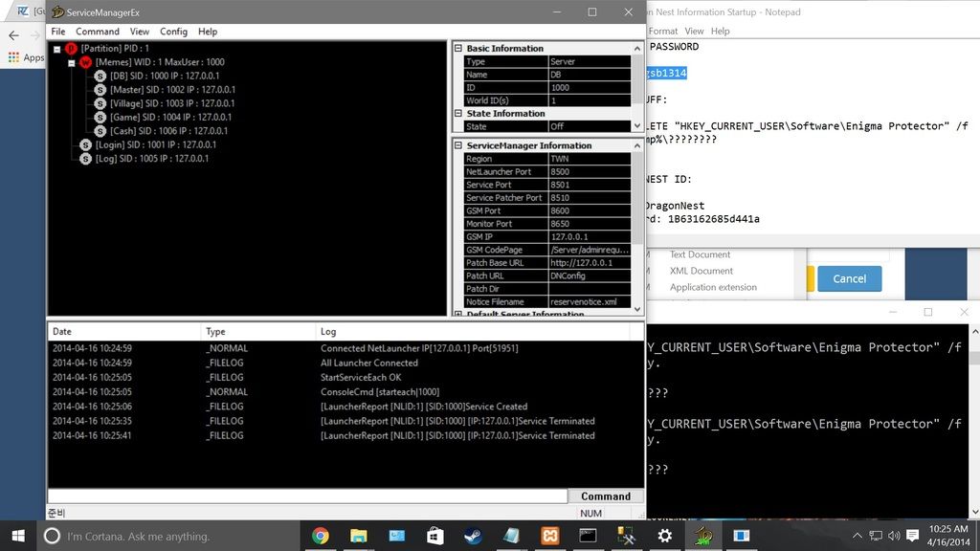Viewport: 980px width, 551px height.
Task: Click the red Memes world icon
Action: pyautogui.click(x=86, y=62)
